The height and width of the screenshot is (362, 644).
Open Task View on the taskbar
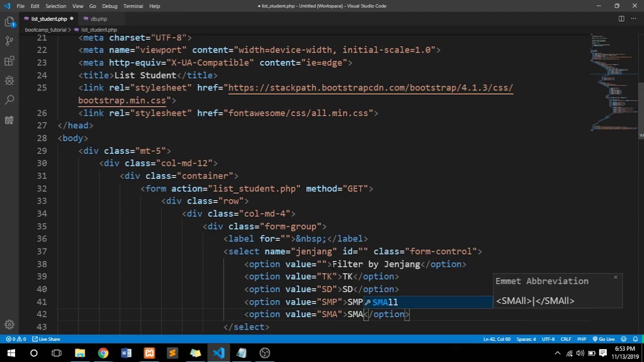coord(56,353)
